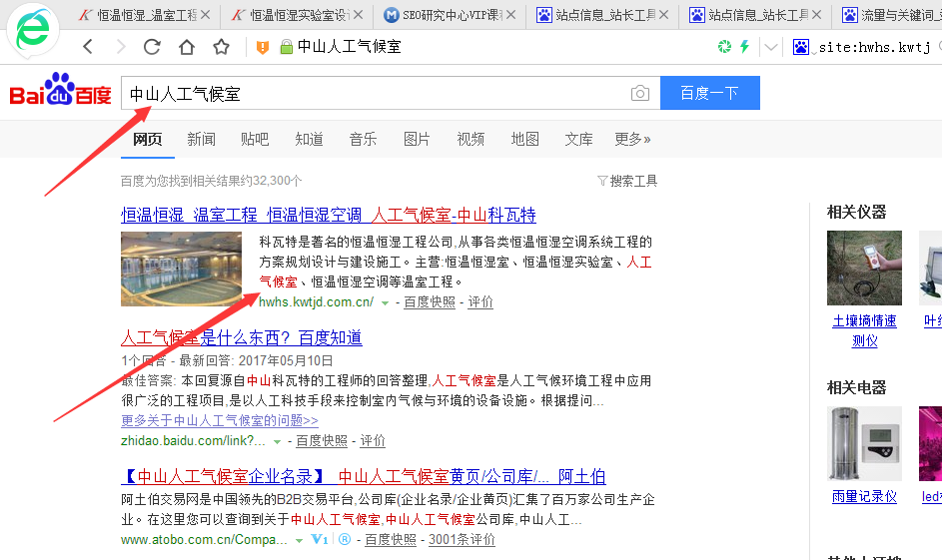Open 雨量记录仪 link
942x560 pixels.
[864, 496]
